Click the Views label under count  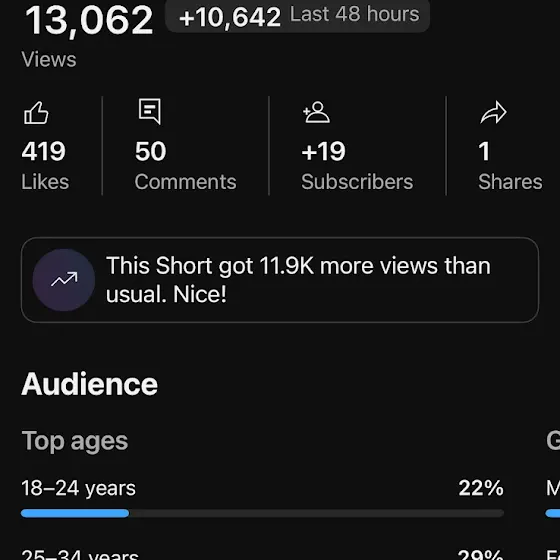pos(49,59)
